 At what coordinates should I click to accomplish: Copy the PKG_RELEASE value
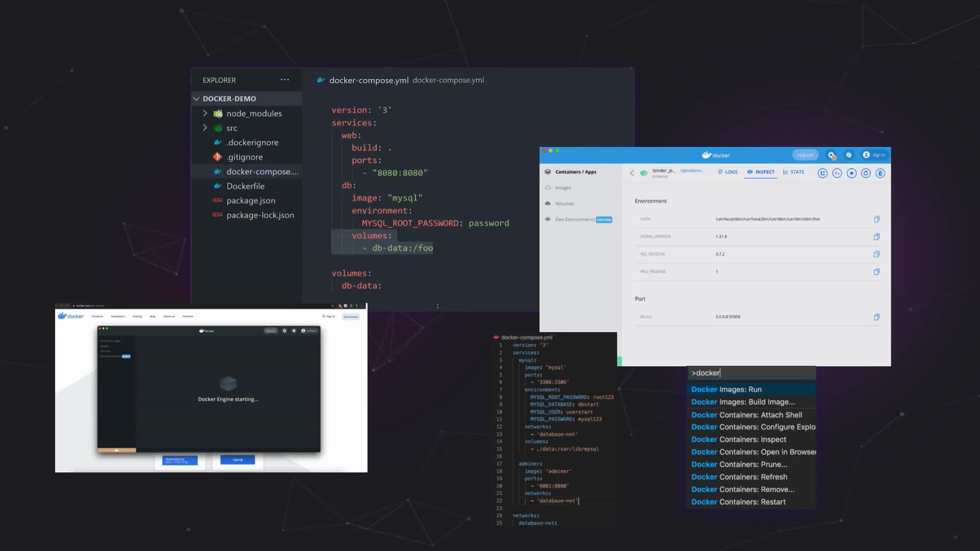pyautogui.click(x=876, y=272)
